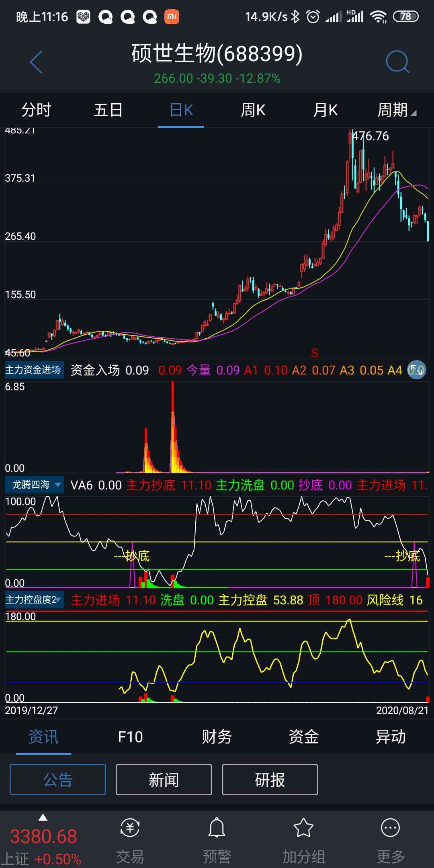Open the 周期 period dropdown
Image resolution: width=434 pixels, height=868 pixels.
(396, 110)
